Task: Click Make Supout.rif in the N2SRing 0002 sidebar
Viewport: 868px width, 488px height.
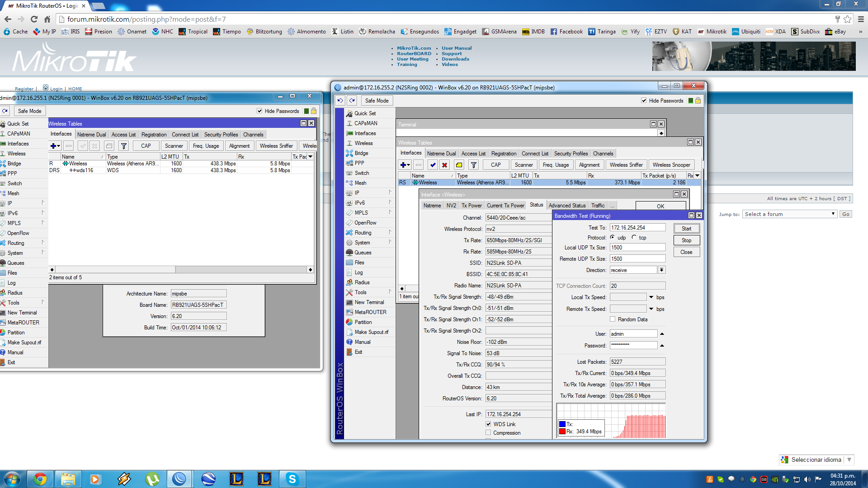Action: (x=371, y=332)
